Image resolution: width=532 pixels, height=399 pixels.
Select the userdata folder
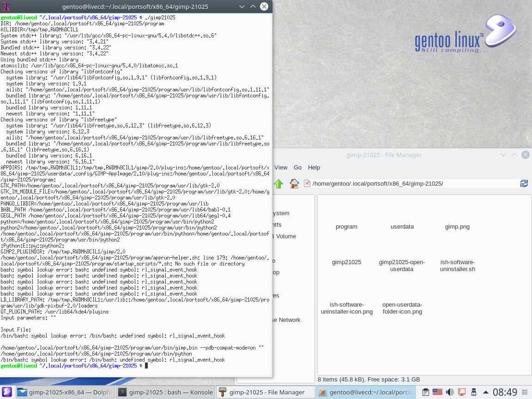402,227
